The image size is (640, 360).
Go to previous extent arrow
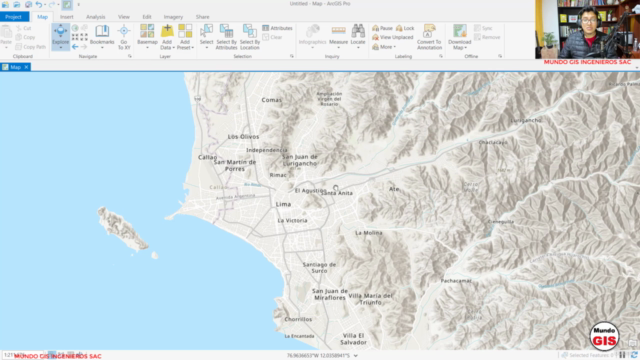pos(75,47)
